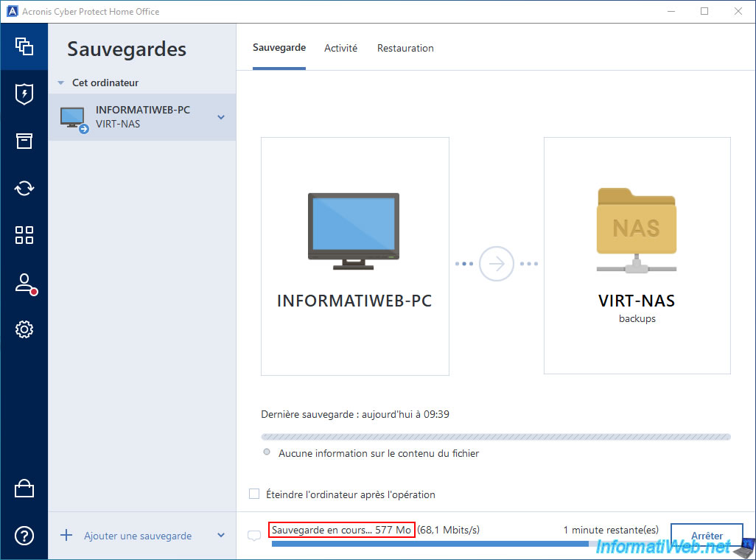Select the INFORMATIWEB-PC VIRT-NAS backup entry
The height and width of the screenshot is (560, 756).
point(142,117)
